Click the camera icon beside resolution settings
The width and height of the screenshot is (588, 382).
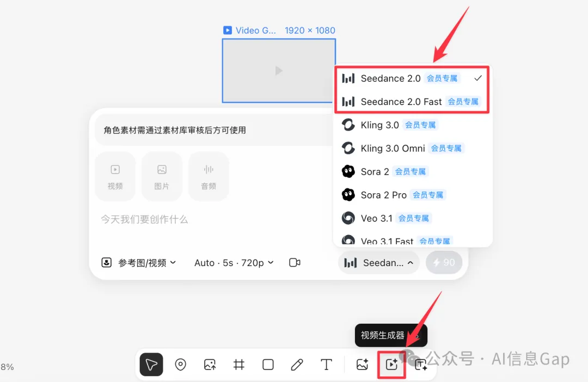click(x=295, y=262)
